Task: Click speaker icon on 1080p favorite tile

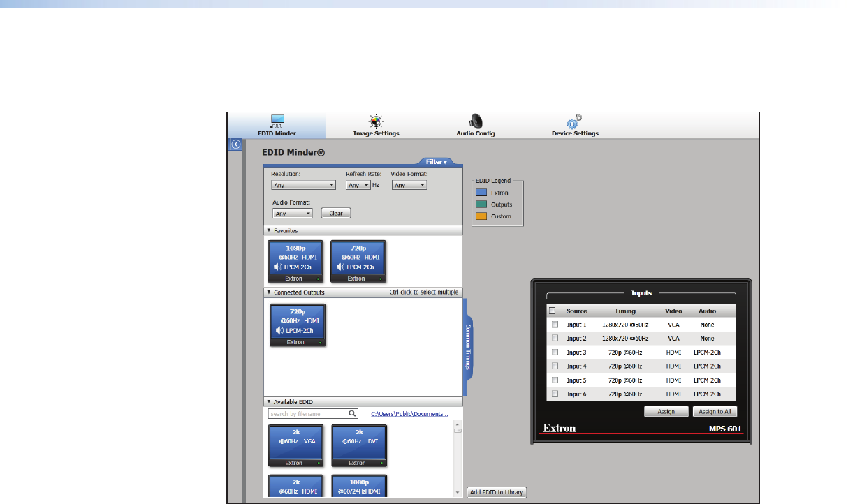Action: 278,267
